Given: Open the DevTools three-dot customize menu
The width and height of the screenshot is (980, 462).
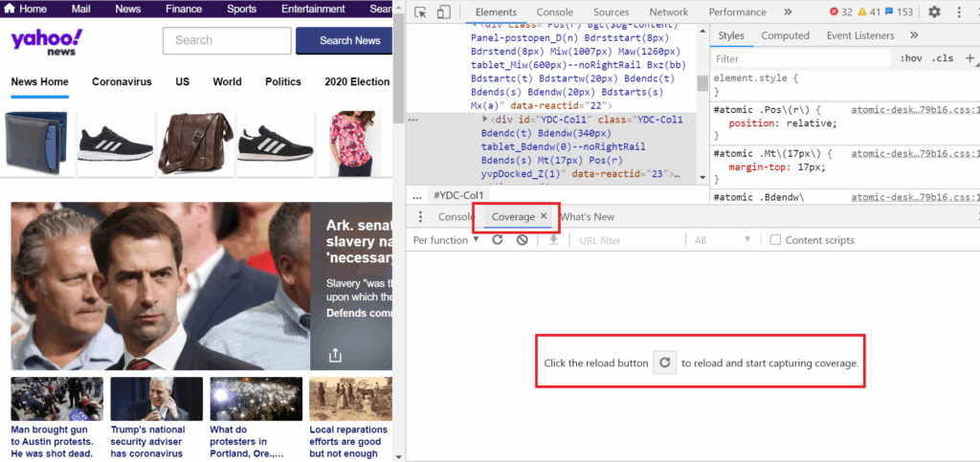Looking at the screenshot, I should tap(959, 11).
